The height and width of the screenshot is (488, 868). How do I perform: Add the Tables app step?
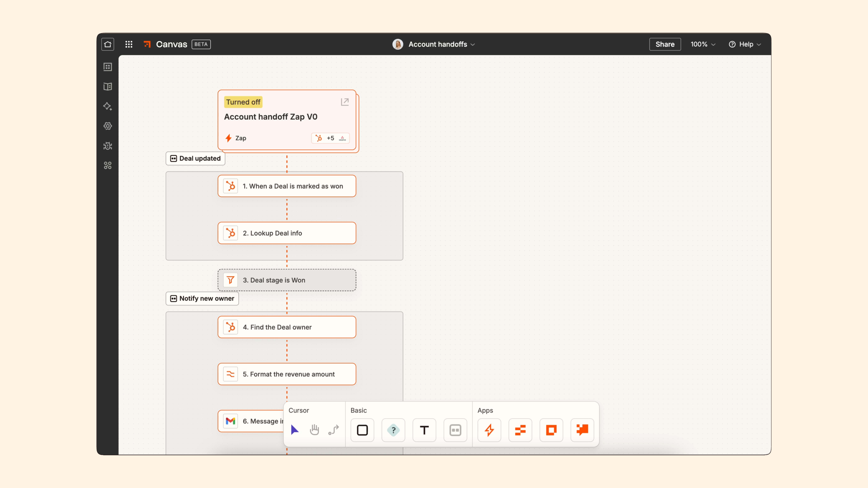point(520,430)
